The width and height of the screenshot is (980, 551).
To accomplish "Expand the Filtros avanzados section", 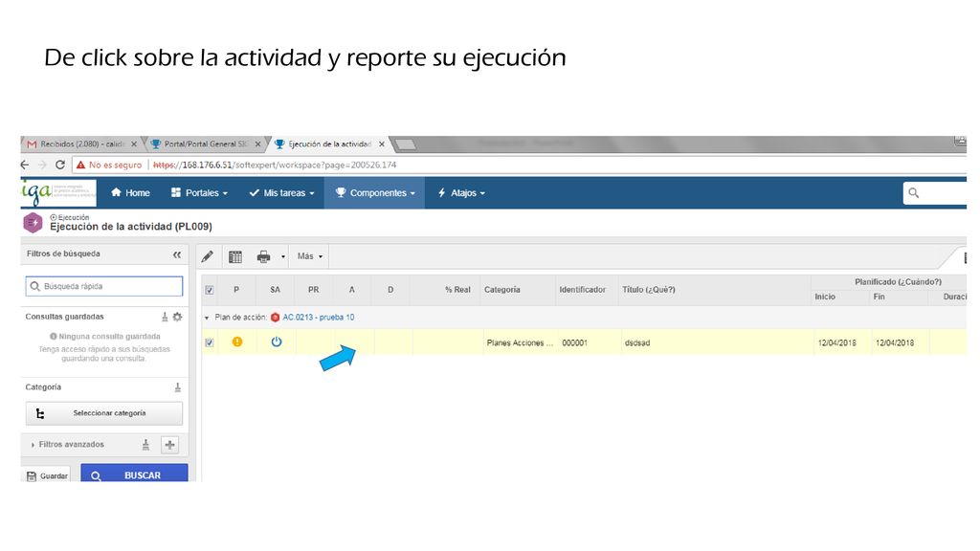I will pyautogui.click(x=68, y=444).
